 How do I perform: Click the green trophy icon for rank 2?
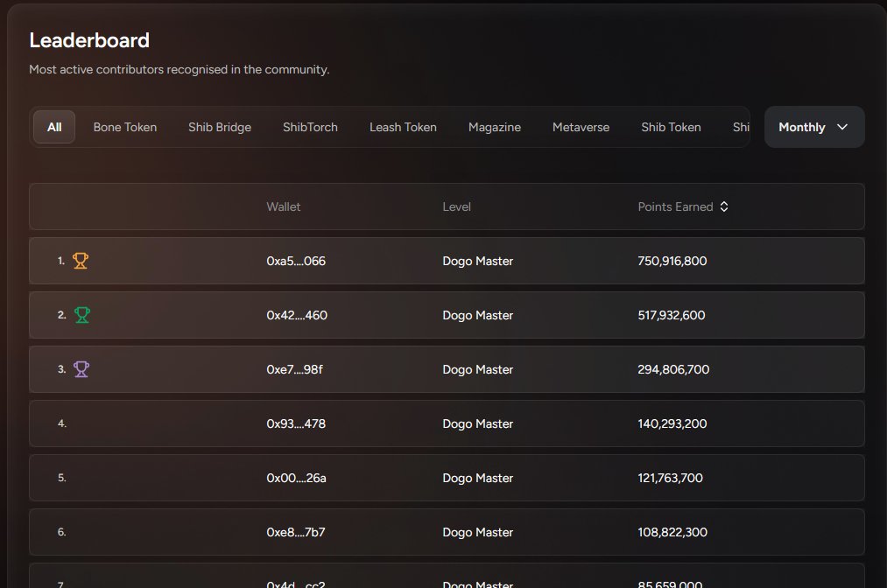click(x=82, y=315)
